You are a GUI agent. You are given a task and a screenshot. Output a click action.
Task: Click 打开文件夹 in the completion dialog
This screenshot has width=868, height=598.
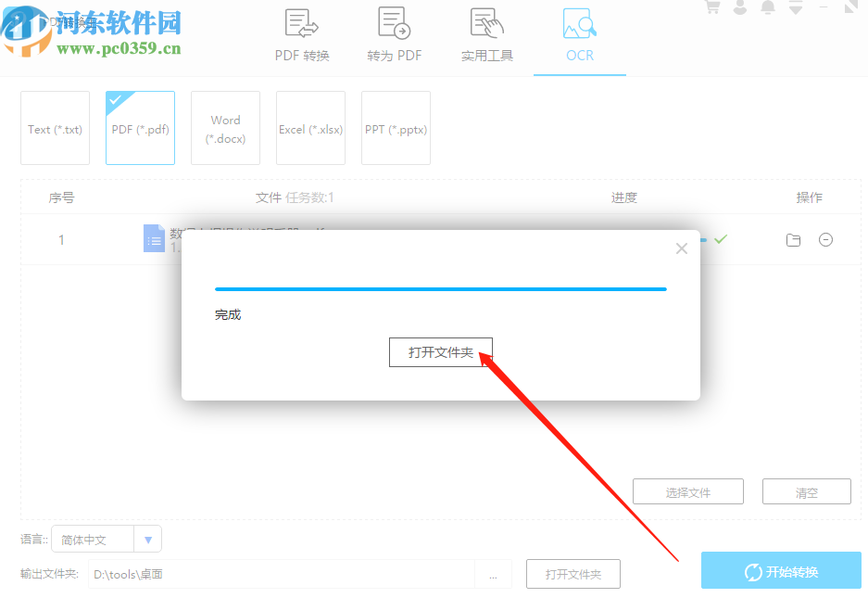click(441, 352)
